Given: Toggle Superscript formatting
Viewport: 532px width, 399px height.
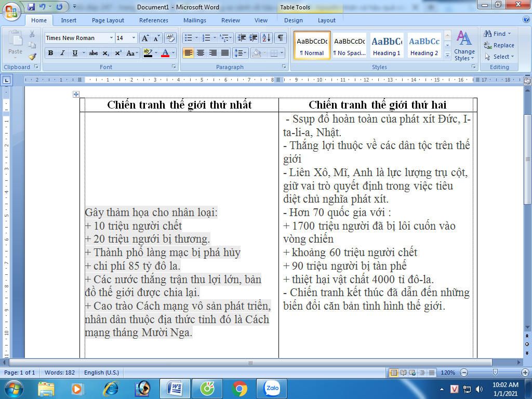Looking at the screenshot, I should coord(118,53).
